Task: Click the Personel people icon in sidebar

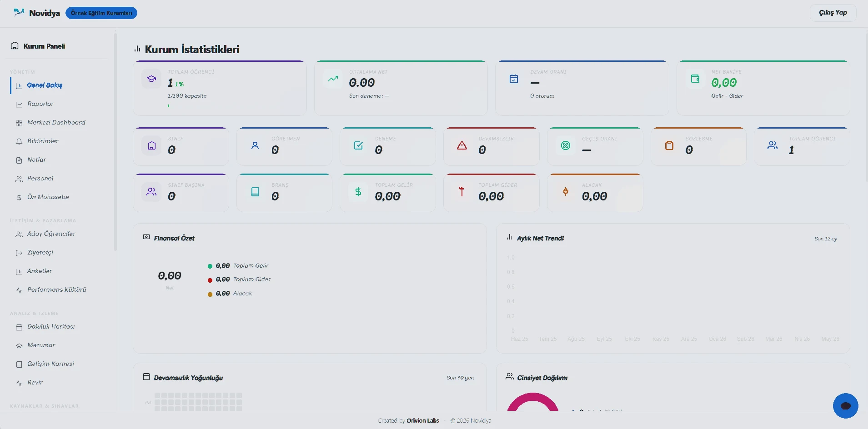Action: [x=19, y=179]
